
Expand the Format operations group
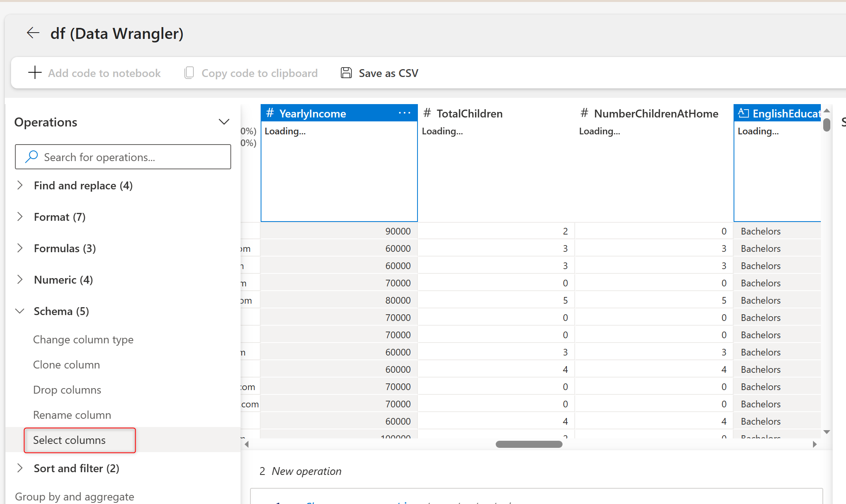[x=20, y=217]
